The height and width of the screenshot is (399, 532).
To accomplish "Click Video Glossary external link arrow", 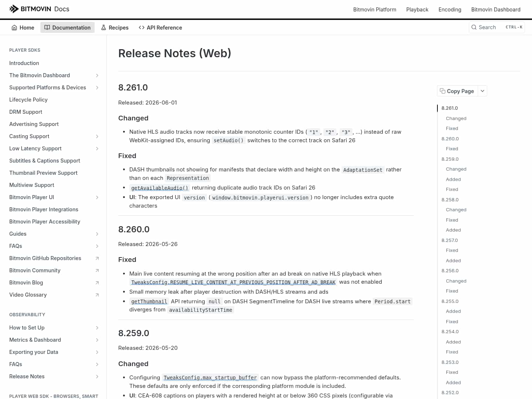I will (x=97, y=295).
